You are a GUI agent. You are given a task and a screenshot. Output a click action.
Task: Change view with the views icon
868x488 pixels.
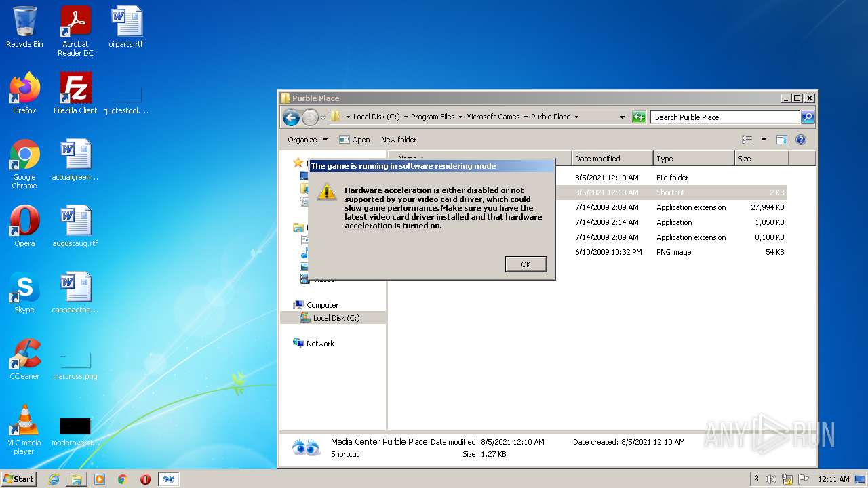pyautogui.click(x=747, y=140)
